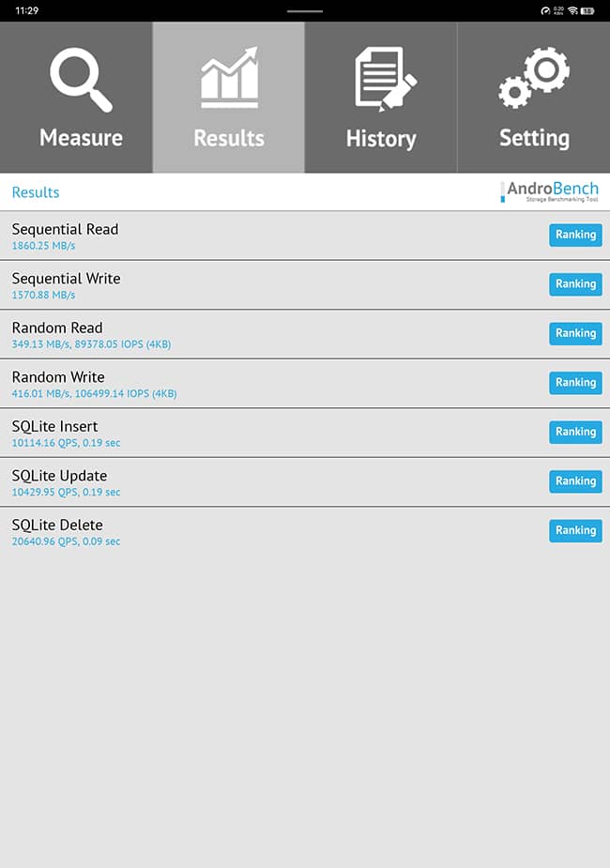Open Ranking for Sequential Read
The height and width of the screenshot is (868, 610).
click(x=575, y=235)
